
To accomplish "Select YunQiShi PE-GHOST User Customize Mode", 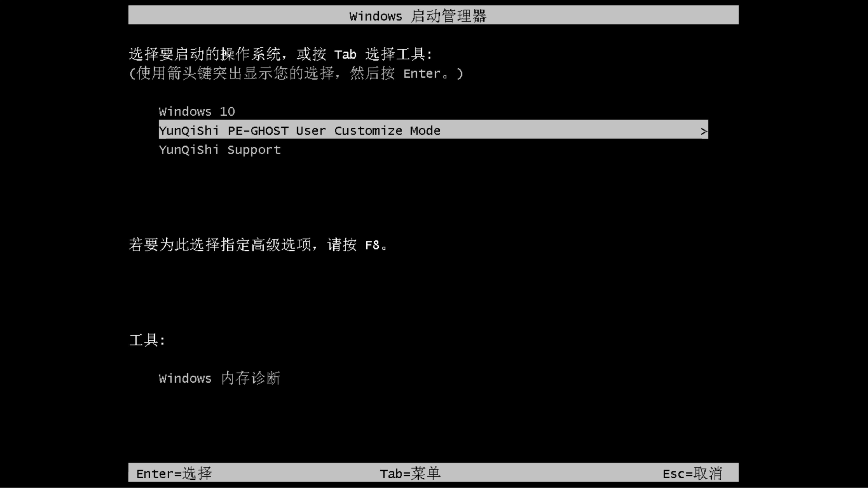I will coord(433,131).
